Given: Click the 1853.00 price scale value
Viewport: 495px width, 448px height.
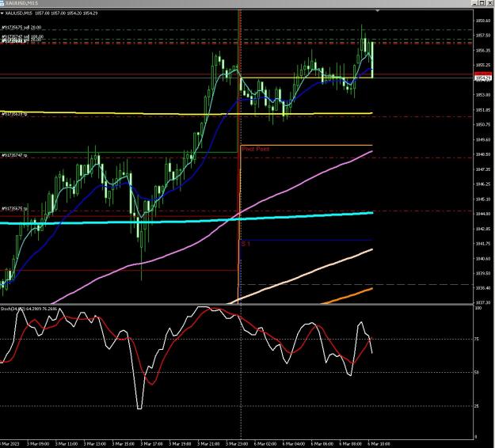Looking at the screenshot, I should click(483, 95).
